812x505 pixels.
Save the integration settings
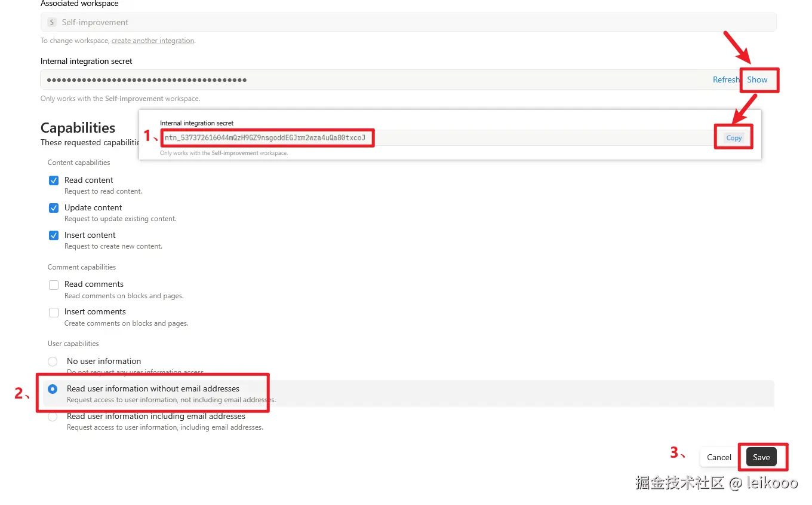[761, 457]
